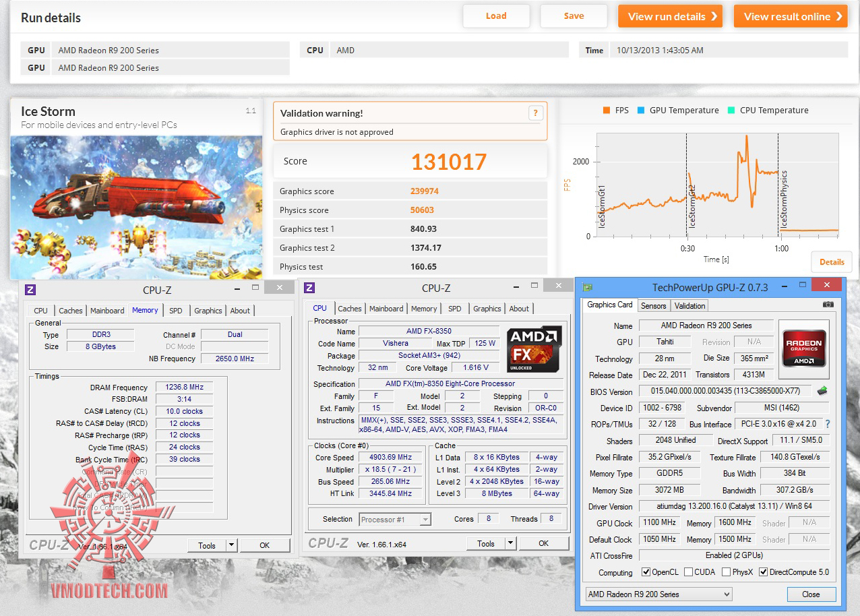The width and height of the screenshot is (860, 616).
Task: Click the ATI CrossFire Enabled field
Action: point(733,555)
